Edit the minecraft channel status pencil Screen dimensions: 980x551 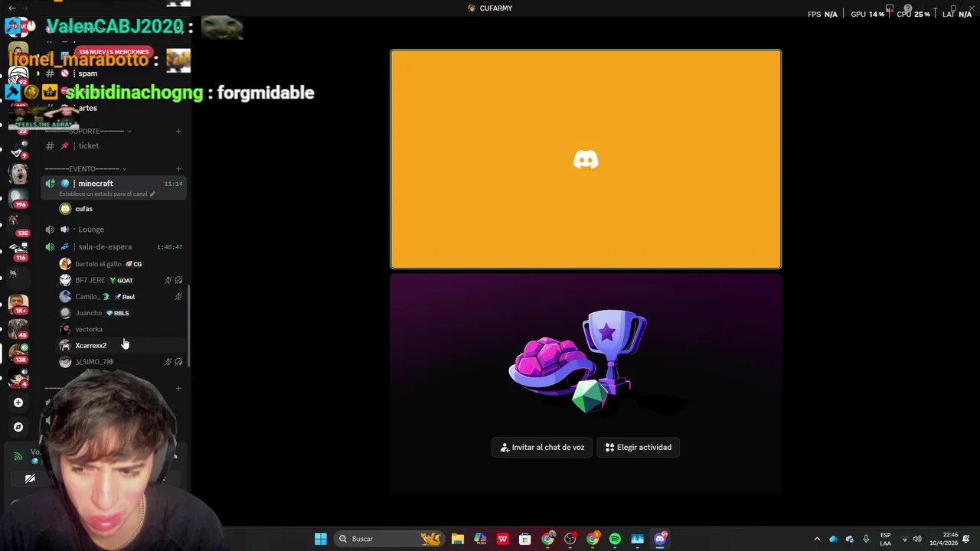(152, 194)
